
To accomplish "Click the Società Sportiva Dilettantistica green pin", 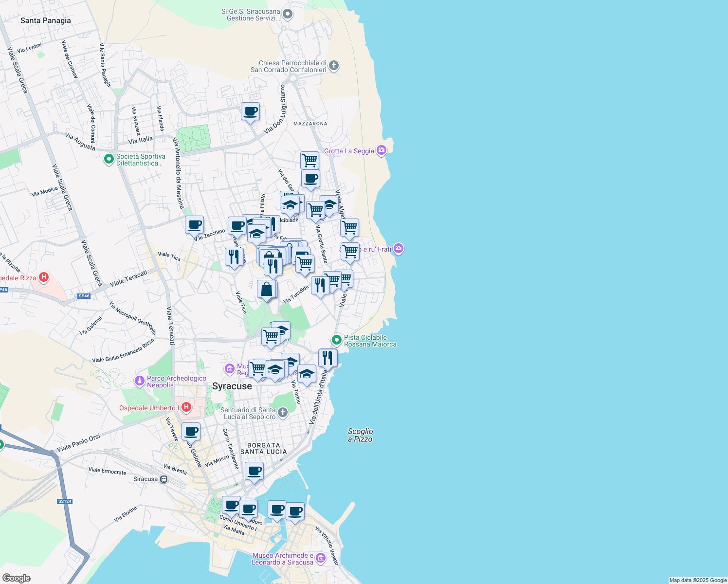I will [109, 159].
